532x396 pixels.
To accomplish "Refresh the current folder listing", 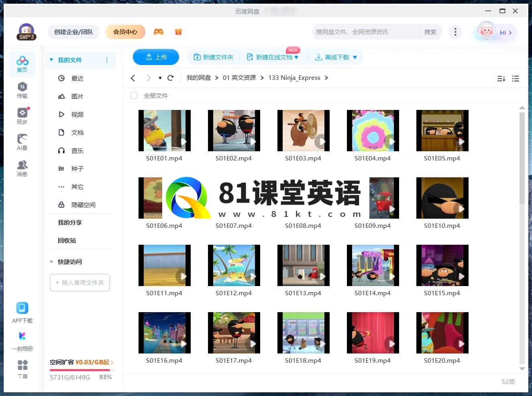I will pos(170,78).
